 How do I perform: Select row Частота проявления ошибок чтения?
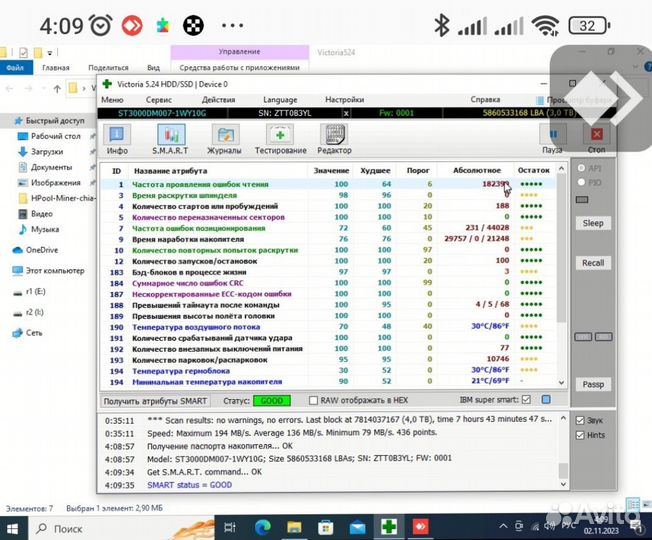(x=327, y=184)
